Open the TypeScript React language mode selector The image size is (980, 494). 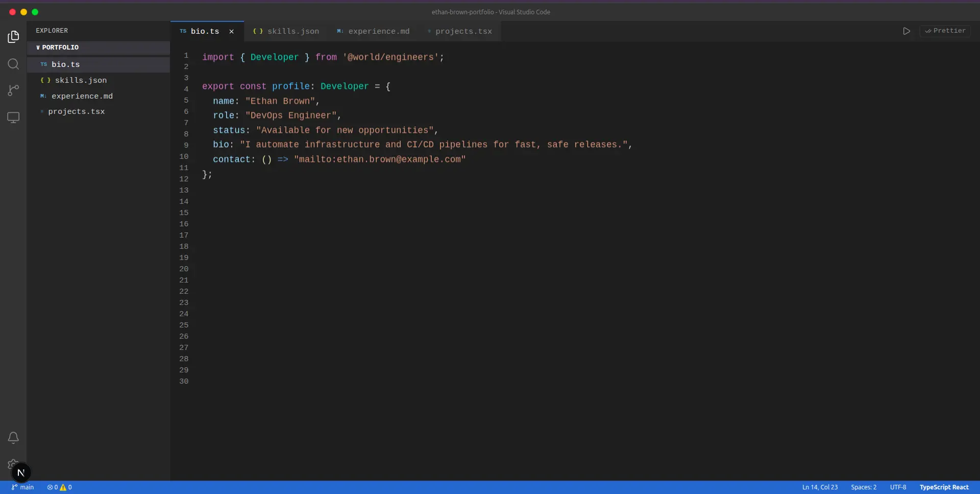pyautogui.click(x=944, y=487)
